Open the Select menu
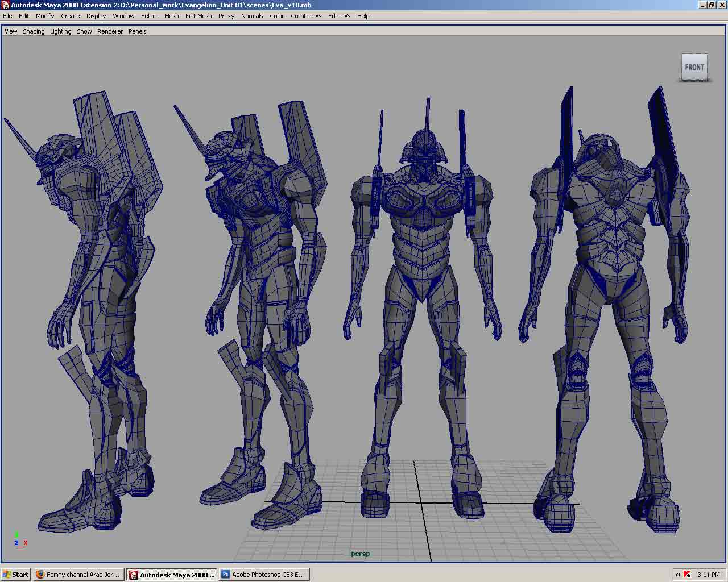The image size is (728, 582). point(150,16)
